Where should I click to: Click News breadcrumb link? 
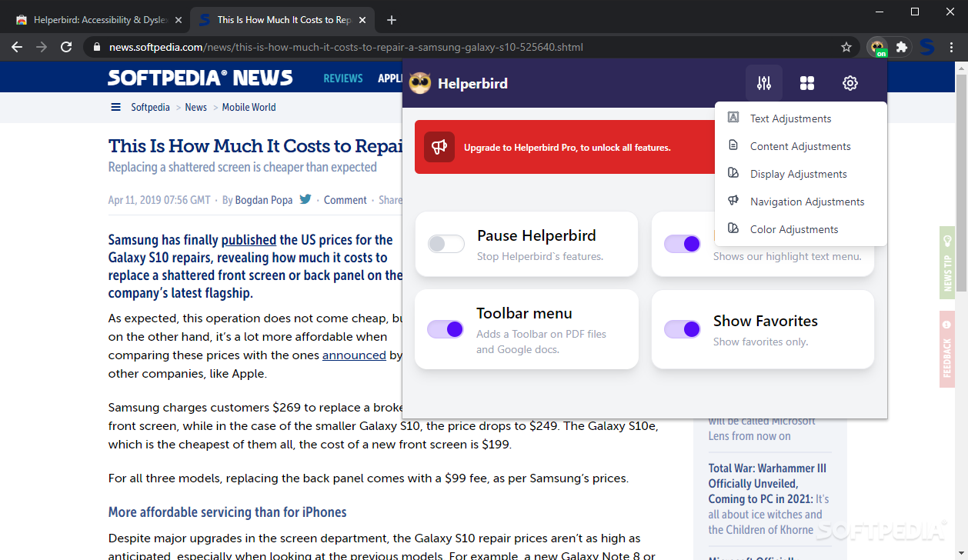pos(196,107)
